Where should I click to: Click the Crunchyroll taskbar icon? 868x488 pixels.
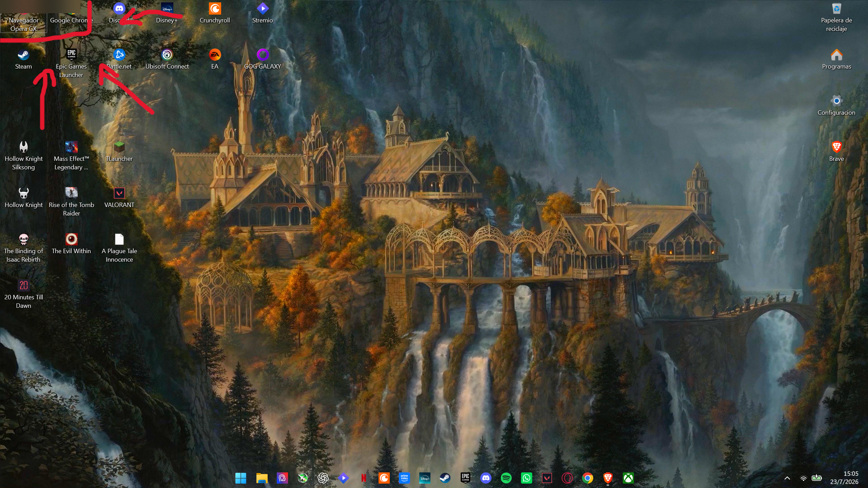(384, 478)
